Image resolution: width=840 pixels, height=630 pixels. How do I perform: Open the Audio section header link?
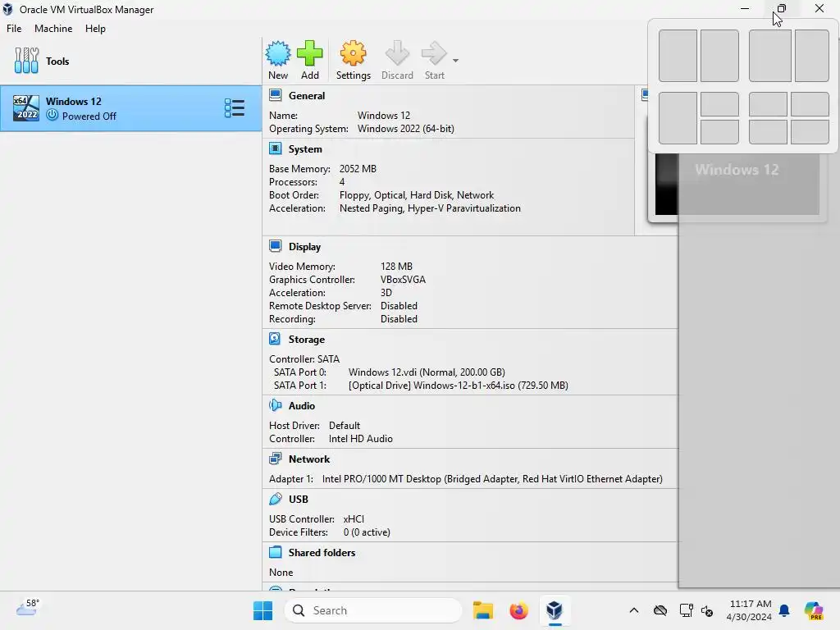(x=302, y=406)
